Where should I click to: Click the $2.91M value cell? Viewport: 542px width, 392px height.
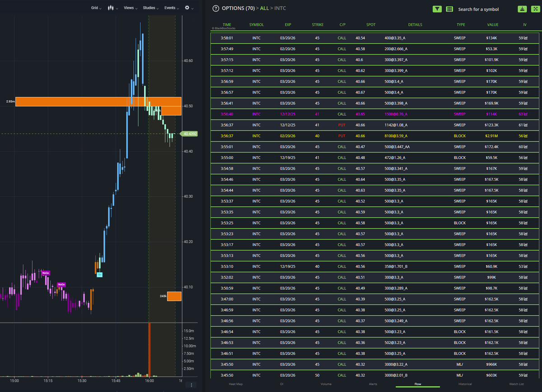click(492, 136)
